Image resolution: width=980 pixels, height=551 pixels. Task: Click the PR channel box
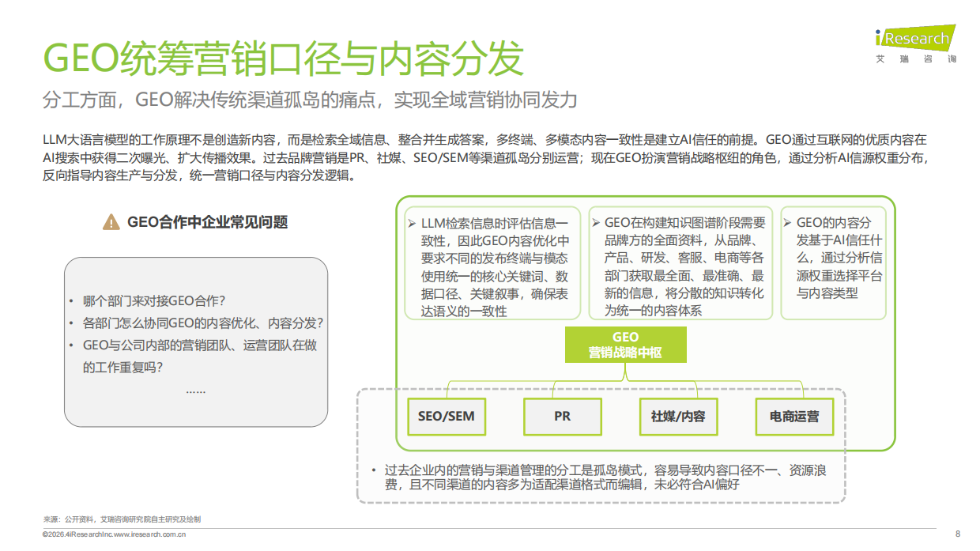tap(562, 417)
